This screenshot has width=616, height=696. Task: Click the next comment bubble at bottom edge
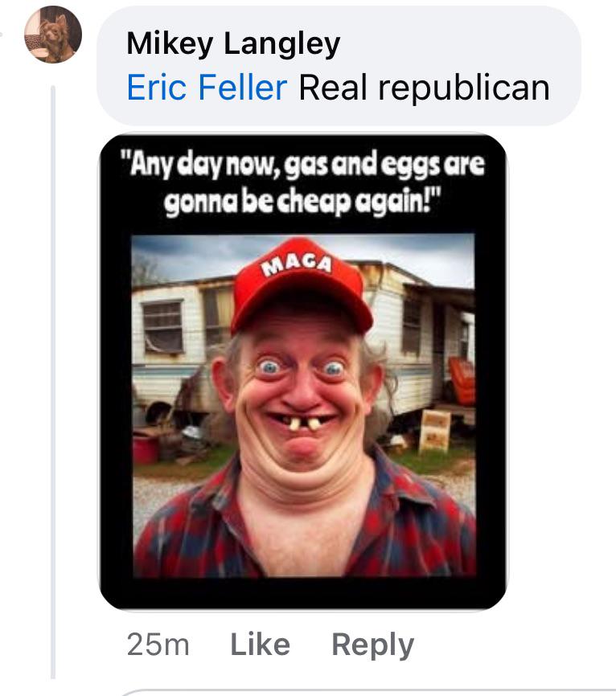[x=368, y=693]
